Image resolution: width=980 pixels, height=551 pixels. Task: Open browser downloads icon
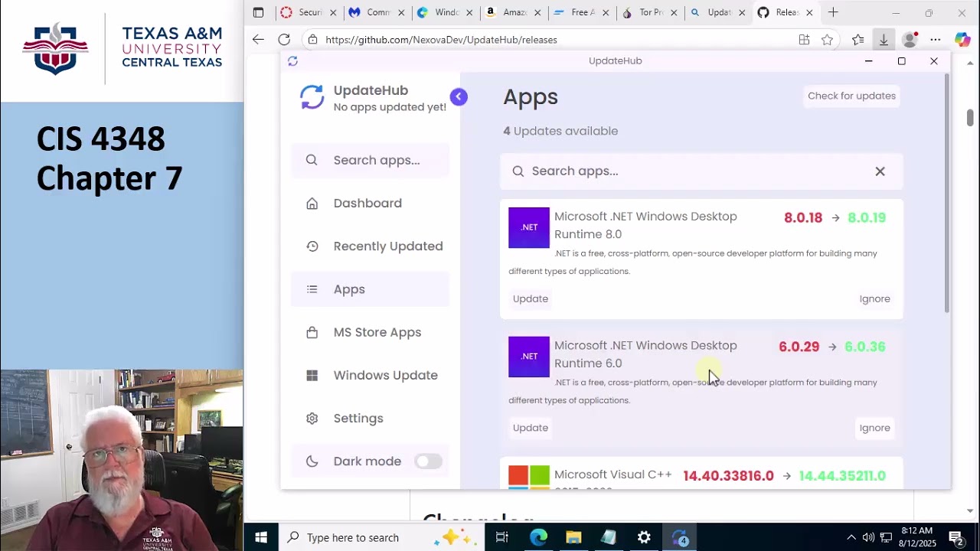(884, 40)
